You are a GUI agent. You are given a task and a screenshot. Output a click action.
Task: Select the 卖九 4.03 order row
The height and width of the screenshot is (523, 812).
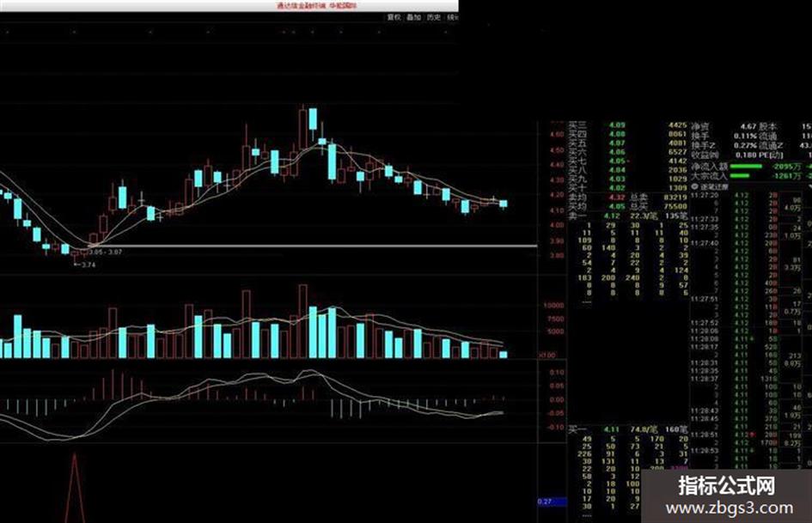[627, 179]
